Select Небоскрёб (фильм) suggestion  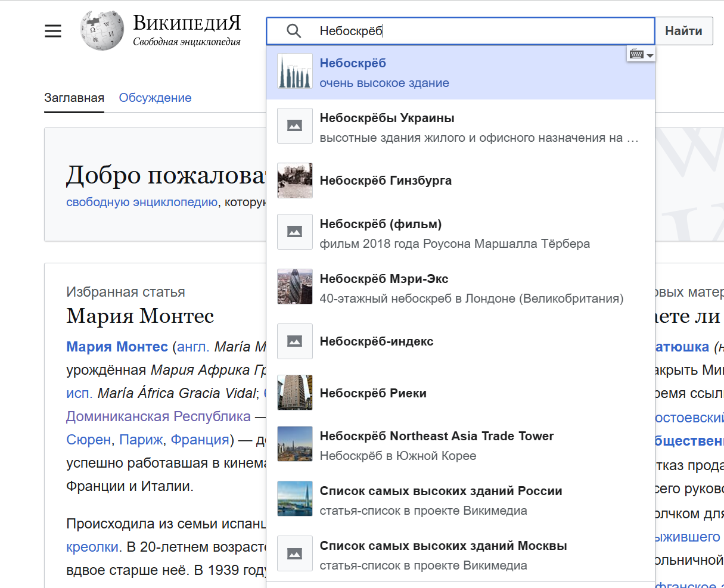coord(461,233)
